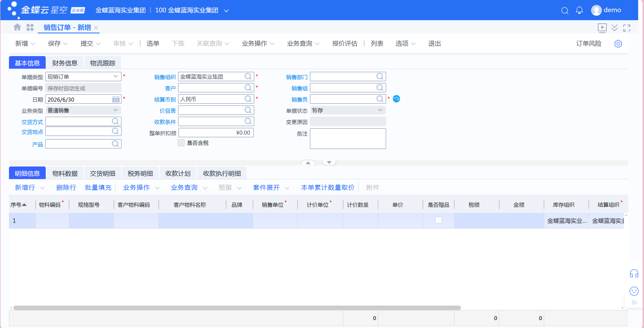Image resolution: width=644 pixels, height=328 pixels.
Task: Click the global search icon in header
Action: (564, 10)
